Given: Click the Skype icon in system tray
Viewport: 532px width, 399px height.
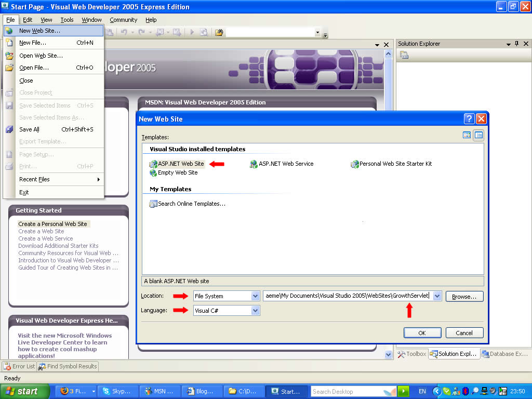Looking at the screenshot, I should tap(446, 391).
